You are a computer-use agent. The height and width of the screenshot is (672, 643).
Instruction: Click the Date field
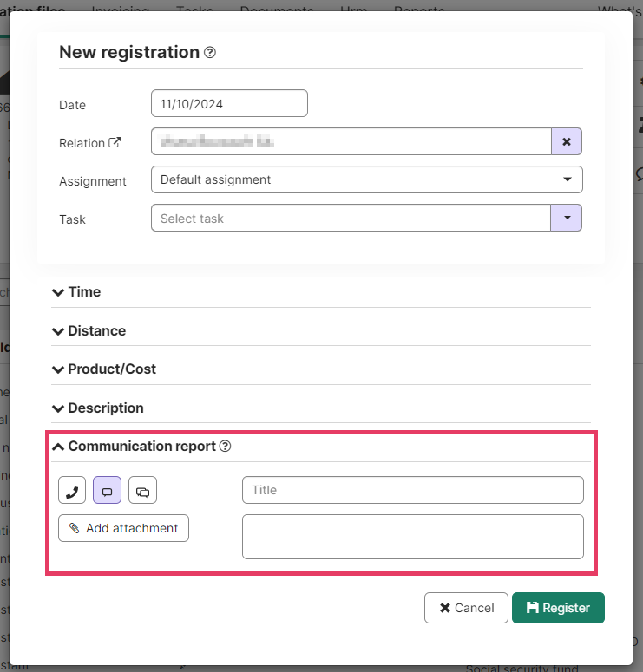(x=229, y=103)
